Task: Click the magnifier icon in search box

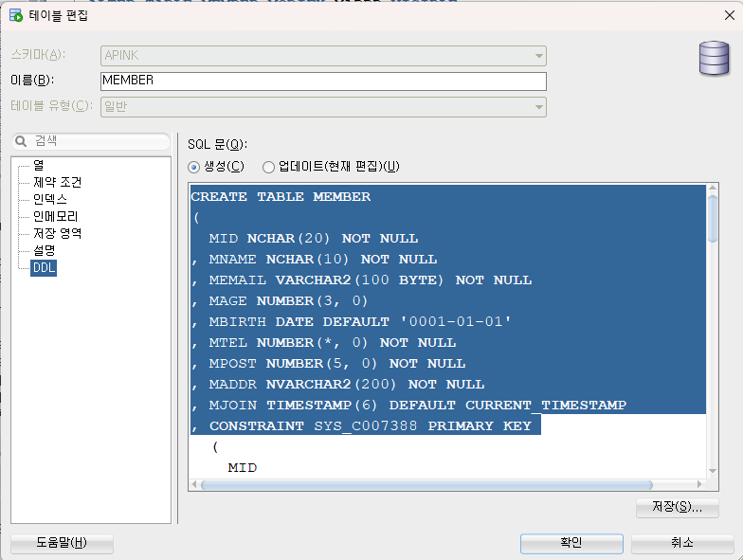Action: [x=21, y=141]
